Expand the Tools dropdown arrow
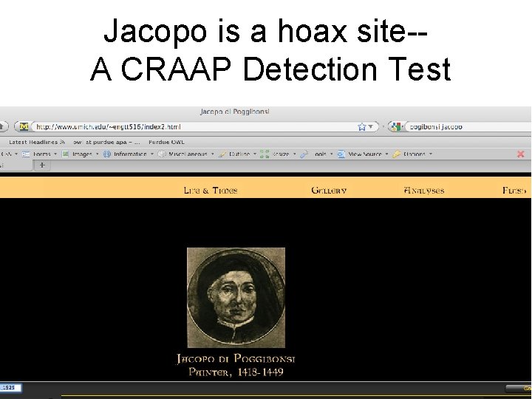This screenshot has width=532, height=399. point(332,154)
